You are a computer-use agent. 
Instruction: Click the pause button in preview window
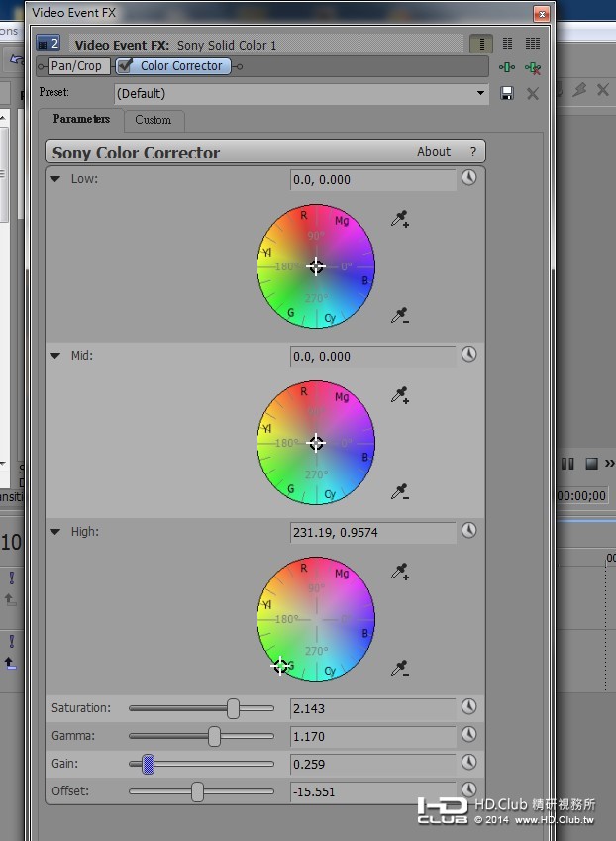point(567,463)
